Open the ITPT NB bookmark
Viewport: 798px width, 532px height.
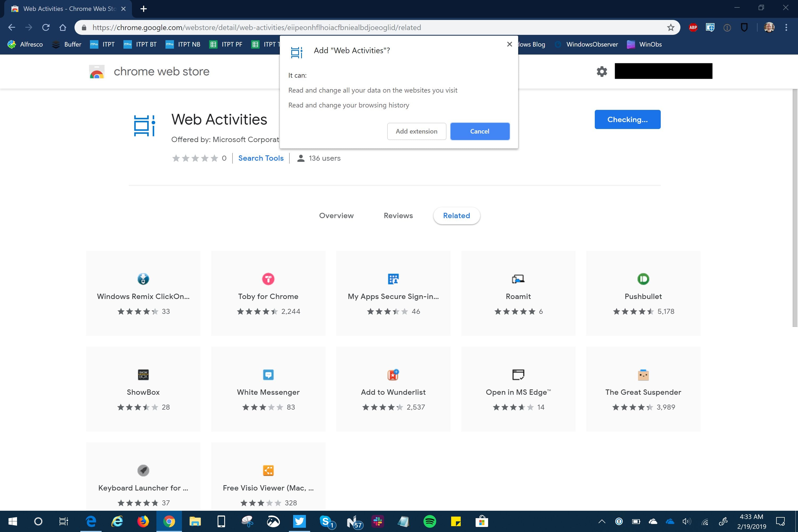(x=182, y=44)
